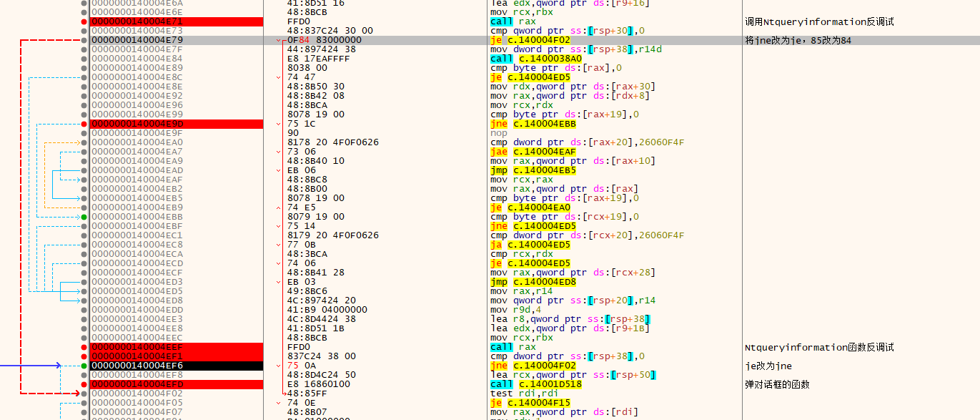Select instruction mov r9d,4
Screen dimensions: 980x420
(x=516, y=310)
